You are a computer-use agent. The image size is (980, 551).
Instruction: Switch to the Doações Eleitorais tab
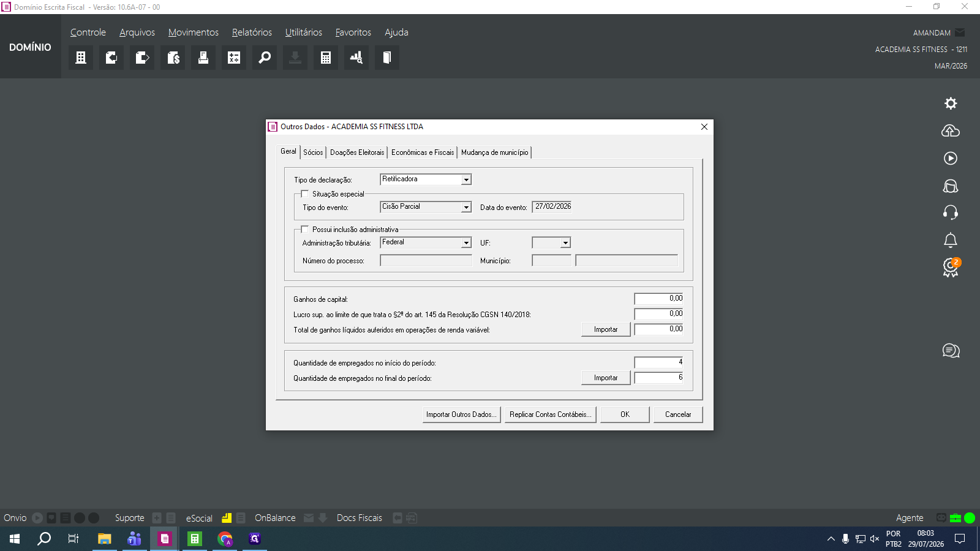[x=357, y=152]
